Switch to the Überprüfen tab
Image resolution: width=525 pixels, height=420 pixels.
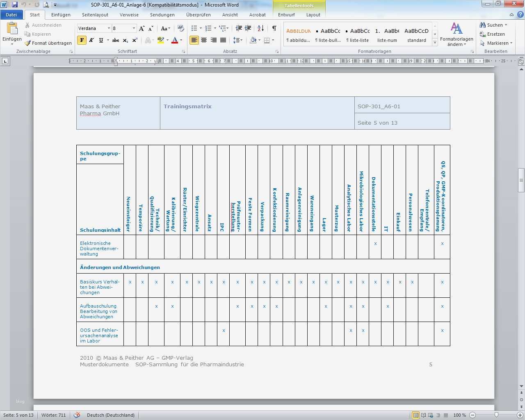coord(198,15)
